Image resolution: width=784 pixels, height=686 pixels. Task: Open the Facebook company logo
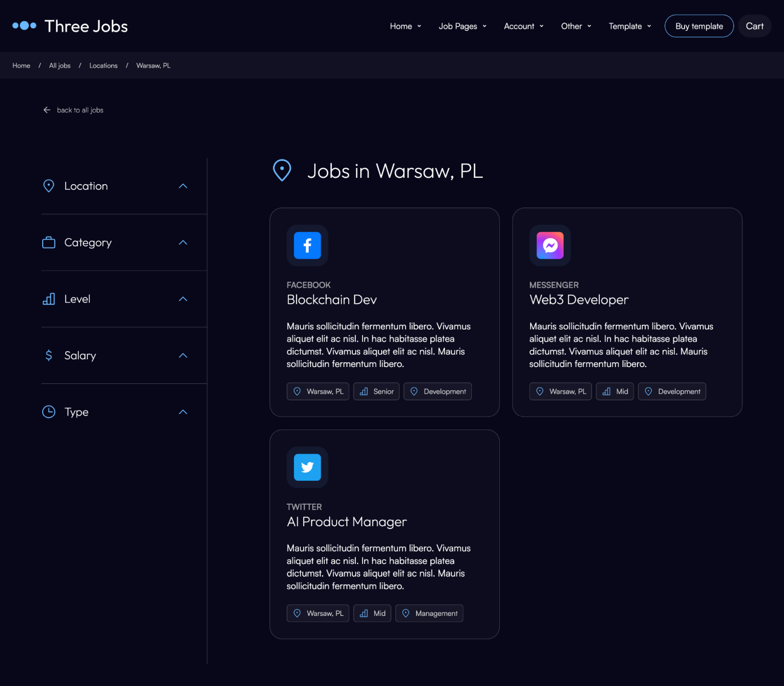[307, 245]
